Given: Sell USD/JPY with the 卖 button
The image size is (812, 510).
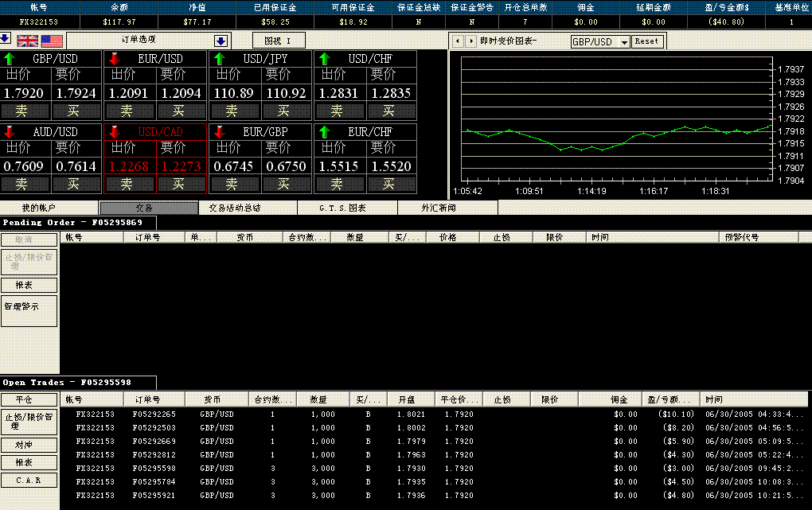Looking at the screenshot, I should (235, 111).
